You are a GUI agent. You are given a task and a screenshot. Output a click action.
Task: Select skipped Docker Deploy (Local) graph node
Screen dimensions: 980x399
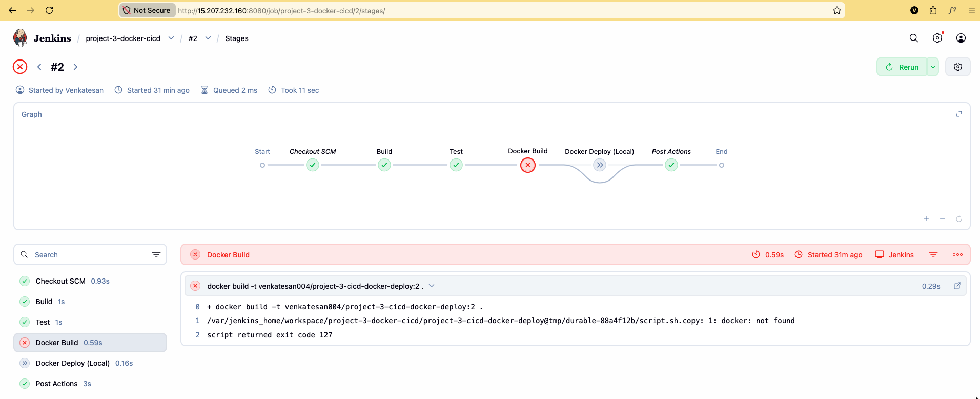600,165
